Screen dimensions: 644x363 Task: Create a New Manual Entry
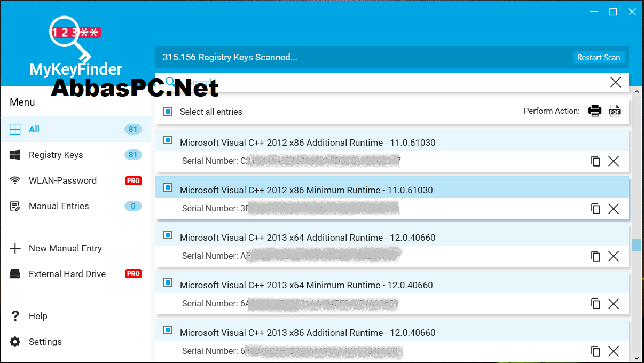[x=75, y=248]
